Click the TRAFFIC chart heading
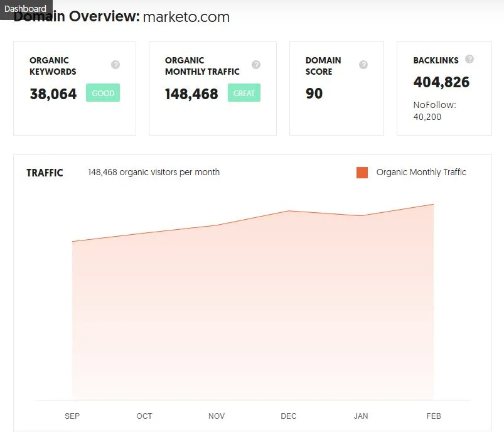Screen dimensions: 504x437 click(x=45, y=173)
